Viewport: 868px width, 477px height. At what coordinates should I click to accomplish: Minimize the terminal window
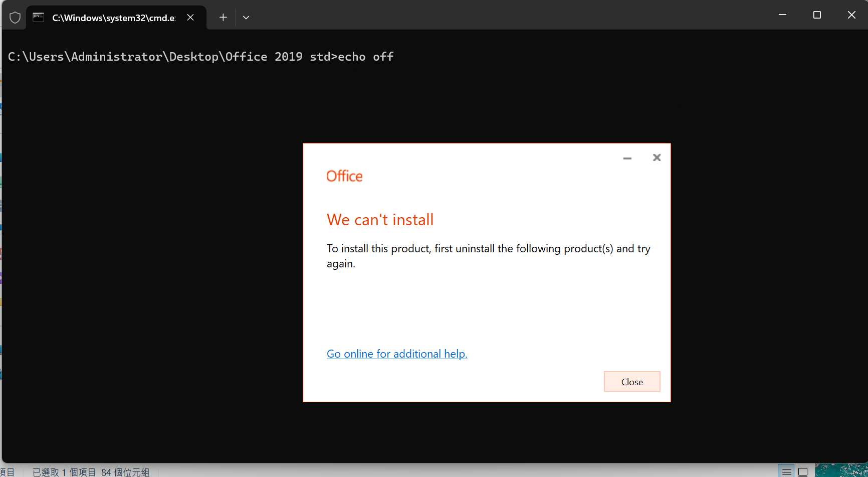click(782, 15)
